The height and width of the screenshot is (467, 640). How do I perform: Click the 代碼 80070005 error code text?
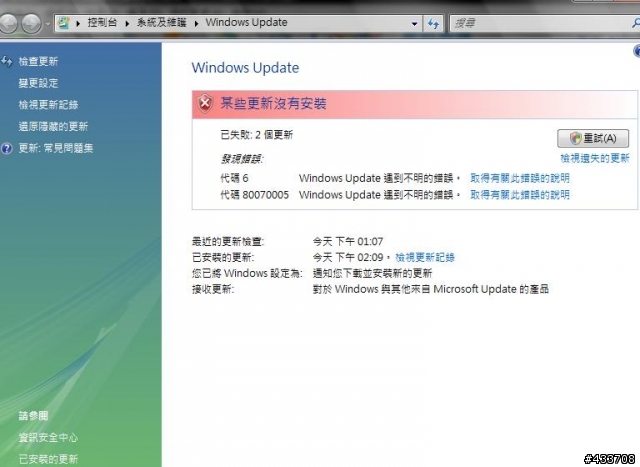254,195
